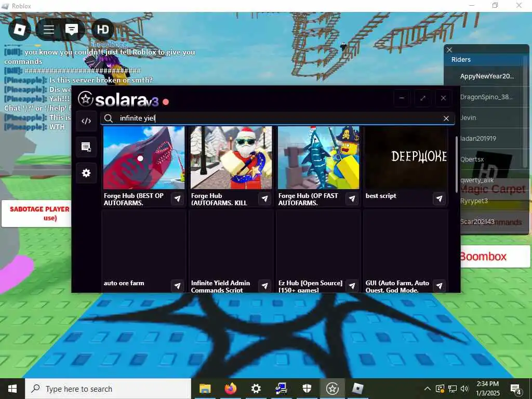Show hidden system tray icons chevron

(428, 389)
